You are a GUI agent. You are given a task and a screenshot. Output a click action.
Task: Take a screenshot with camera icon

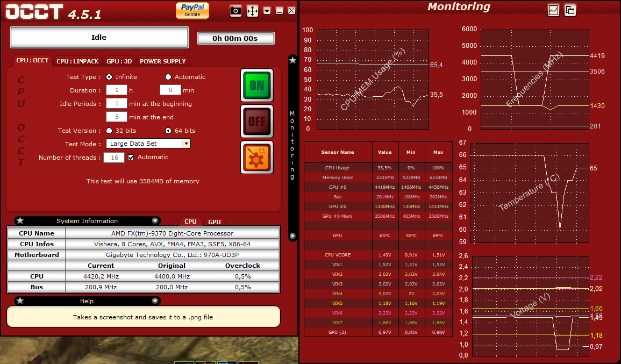coord(235,11)
